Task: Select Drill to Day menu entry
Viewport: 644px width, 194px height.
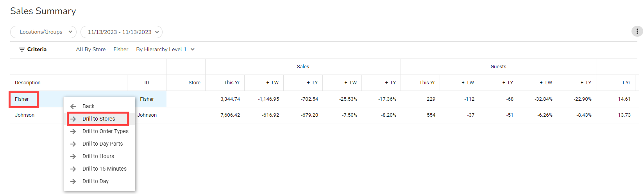Action: pos(95,181)
